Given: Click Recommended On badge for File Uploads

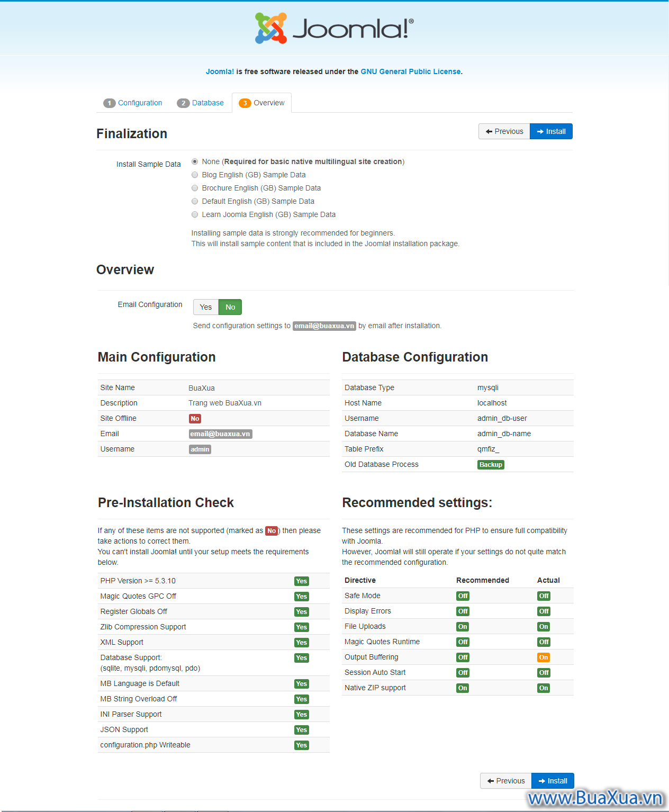Looking at the screenshot, I should (463, 627).
